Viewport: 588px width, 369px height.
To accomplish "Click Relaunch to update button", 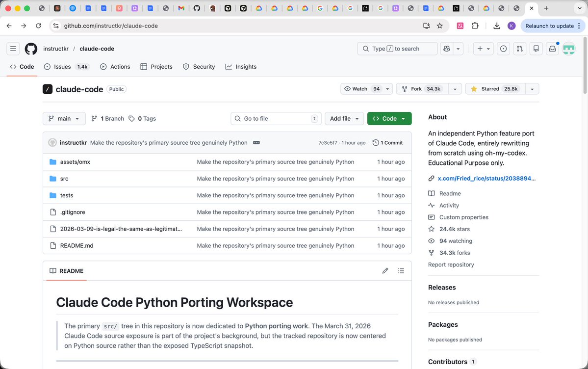I will click(x=549, y=26).
